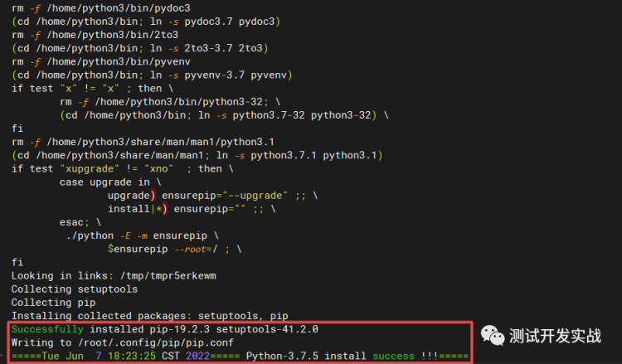Click the line ending 'python3.7-32 python3-32) \'
The image size is (622, 364).
click(x=224, y=115)
